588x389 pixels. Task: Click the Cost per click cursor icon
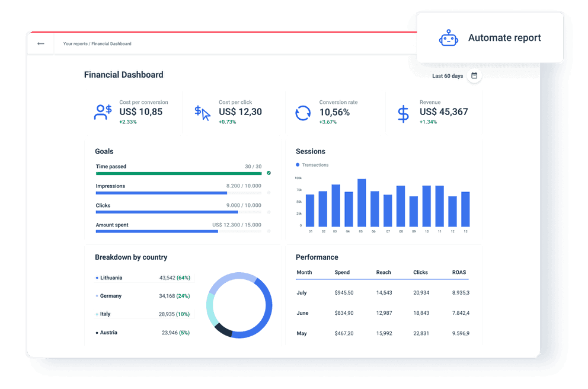point(202,112)
